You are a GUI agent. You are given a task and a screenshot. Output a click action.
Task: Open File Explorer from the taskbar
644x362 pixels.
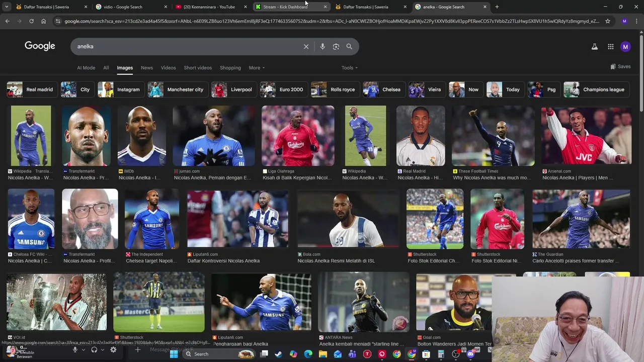click(x=323, y=354)
